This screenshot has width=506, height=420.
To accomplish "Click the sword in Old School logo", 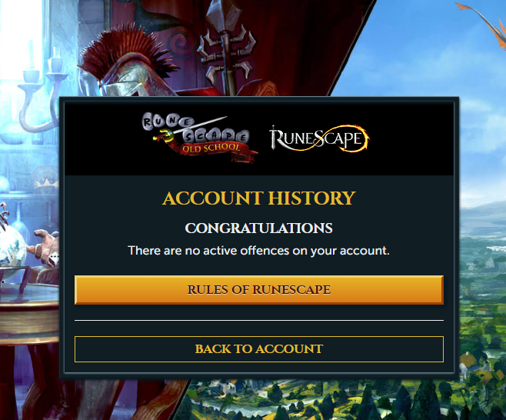I will coord(191,128).
